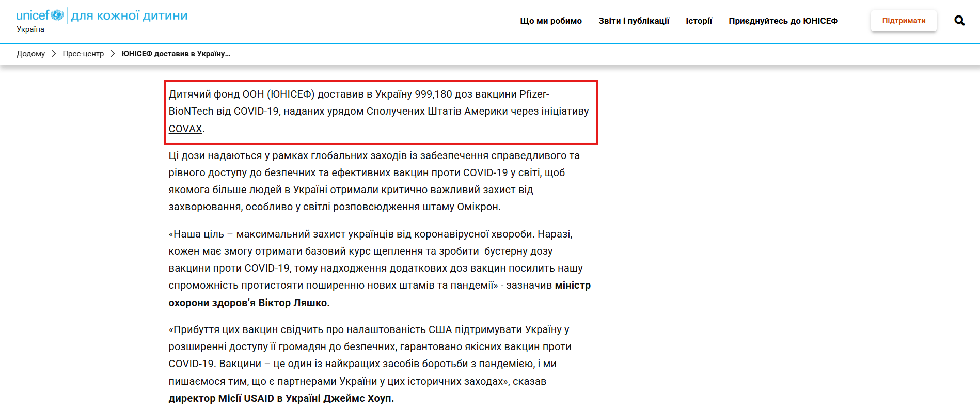
Task: Open the 'Звіти і публікації' menu
Action: tap(634, 21)
